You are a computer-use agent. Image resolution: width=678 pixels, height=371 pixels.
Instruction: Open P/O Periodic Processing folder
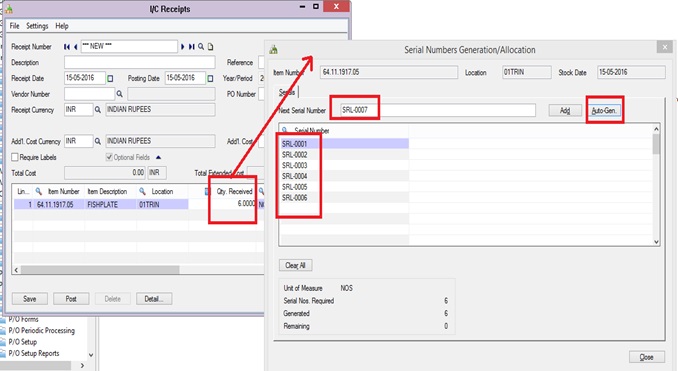tap(42, 330)
